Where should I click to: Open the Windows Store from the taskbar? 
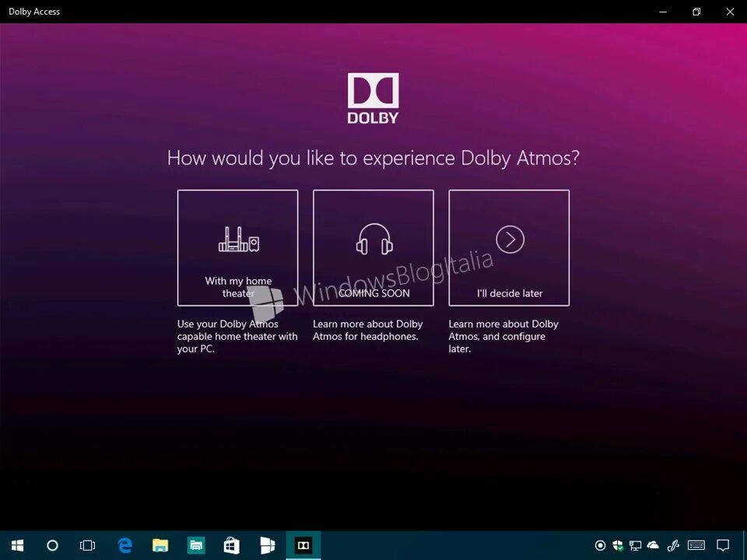pos(232,545)
